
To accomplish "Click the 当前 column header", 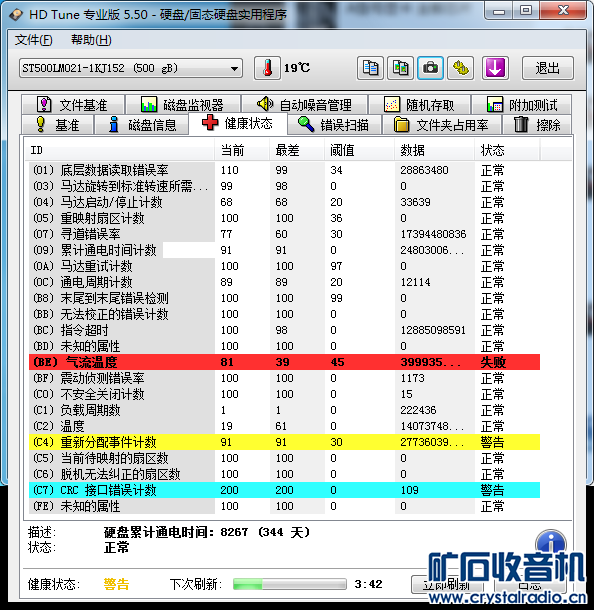I will coord(242,150).
